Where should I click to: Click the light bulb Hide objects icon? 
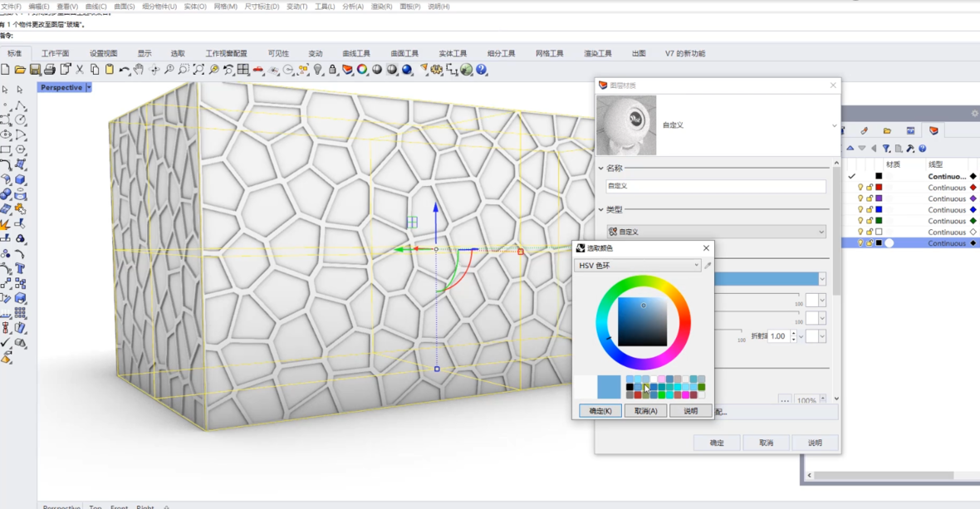point(318,70)
